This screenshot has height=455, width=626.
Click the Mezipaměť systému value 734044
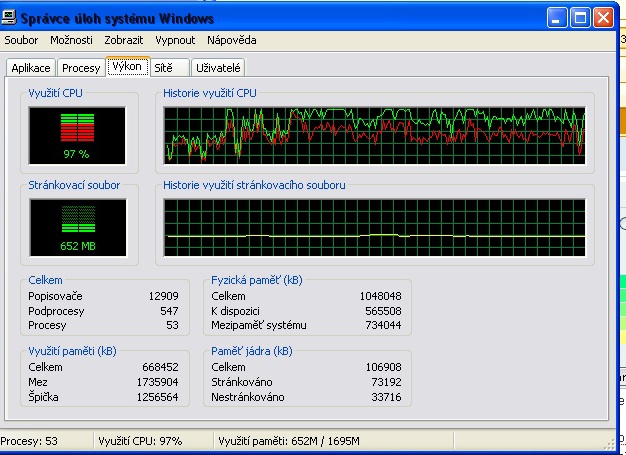[x=383, y=325]
